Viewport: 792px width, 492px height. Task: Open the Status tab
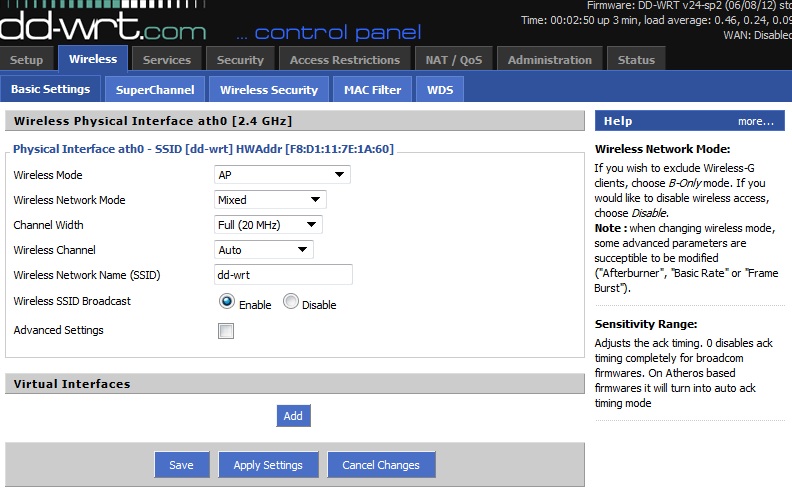[x=636, y=60]
